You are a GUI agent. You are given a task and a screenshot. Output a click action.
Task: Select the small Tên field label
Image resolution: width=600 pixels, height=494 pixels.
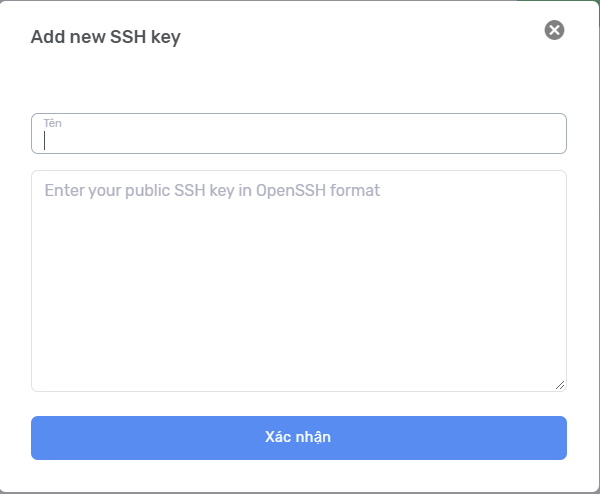52,122
